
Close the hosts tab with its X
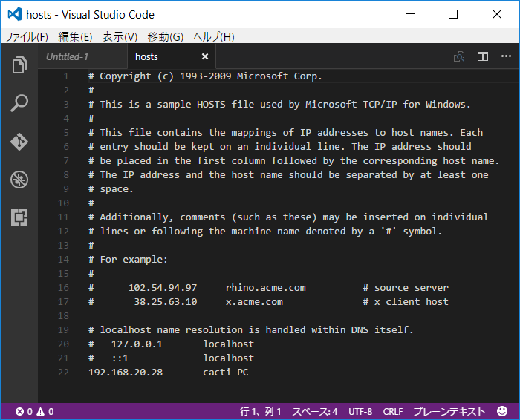[205, 56]
